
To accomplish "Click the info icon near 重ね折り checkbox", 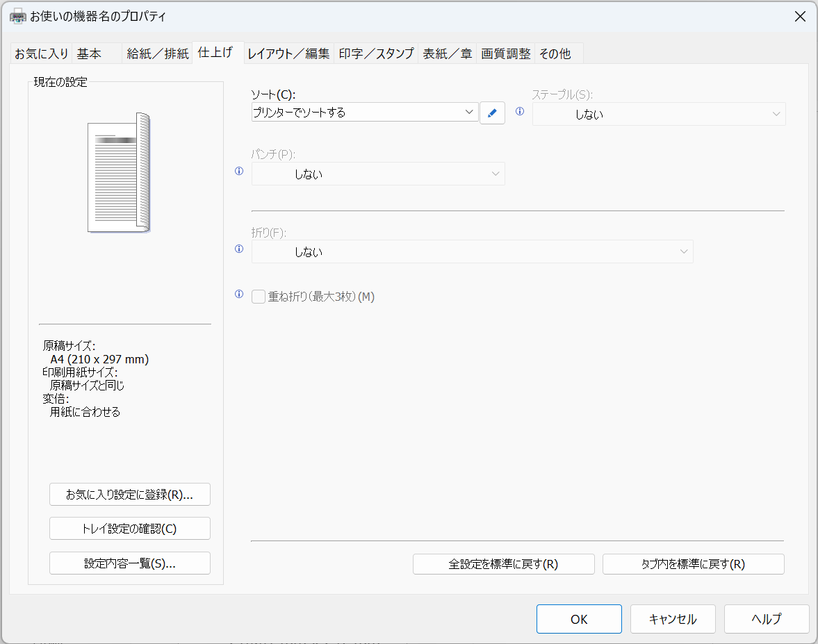I will (238, 294).
